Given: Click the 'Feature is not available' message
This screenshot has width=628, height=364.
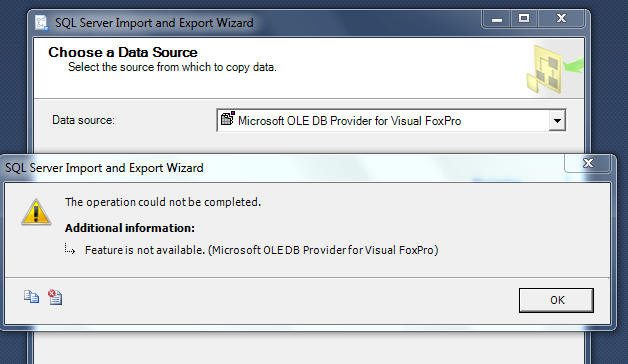Looking at the screenshot, I should coord(262,250).
